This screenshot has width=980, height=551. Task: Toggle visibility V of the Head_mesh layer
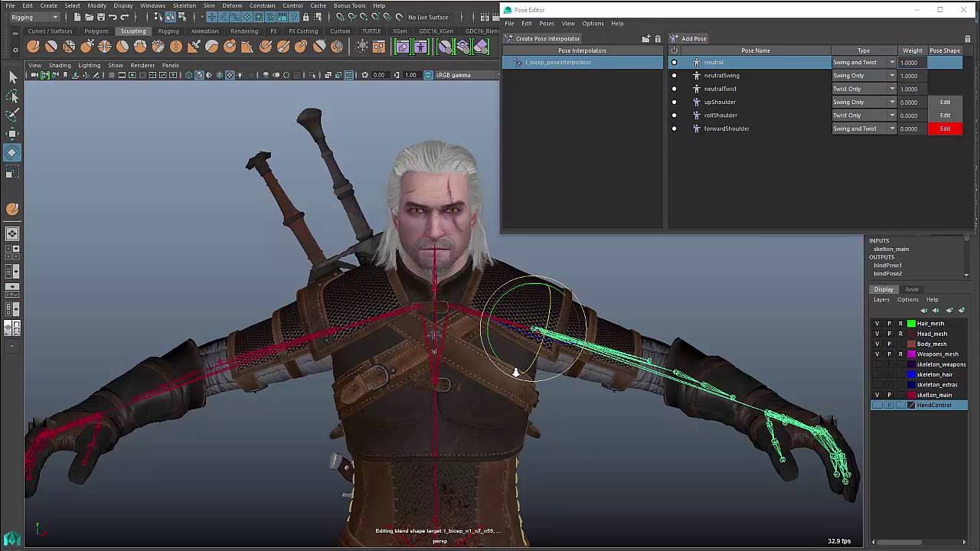tap(877, 334)
